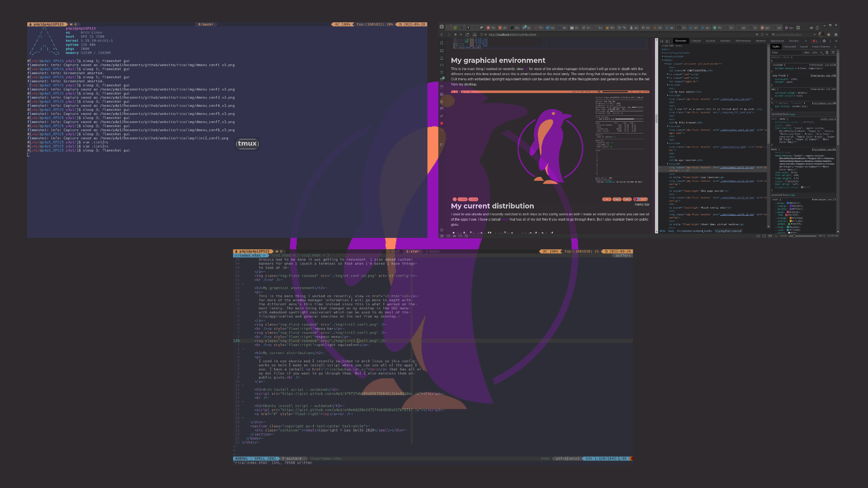Toggle the .cls class editor
Screen dimensions: 868x488
(x=814, y=52)
